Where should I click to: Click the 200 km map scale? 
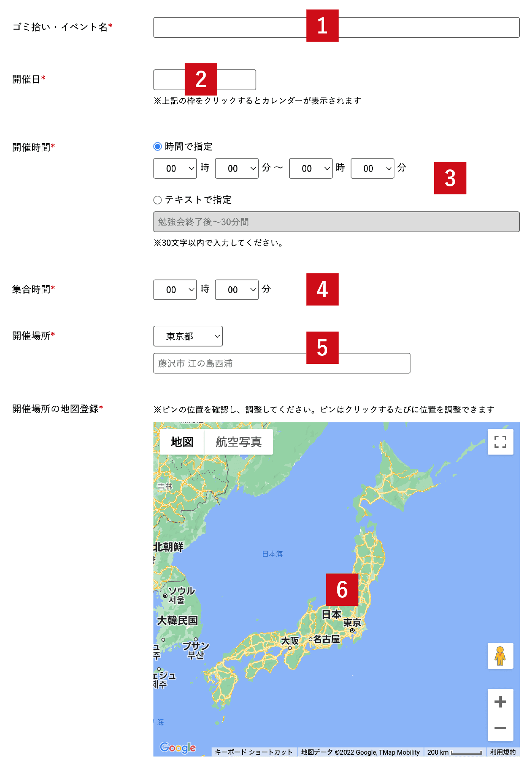454,752
